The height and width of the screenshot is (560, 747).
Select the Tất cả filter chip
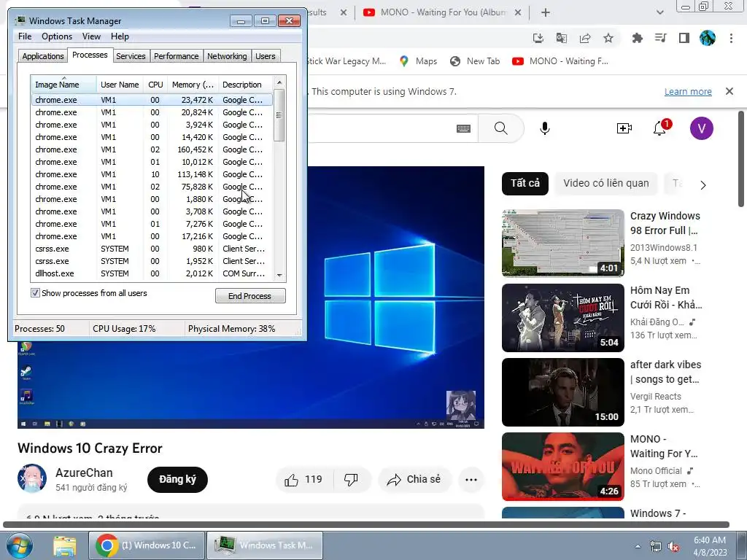525,183
